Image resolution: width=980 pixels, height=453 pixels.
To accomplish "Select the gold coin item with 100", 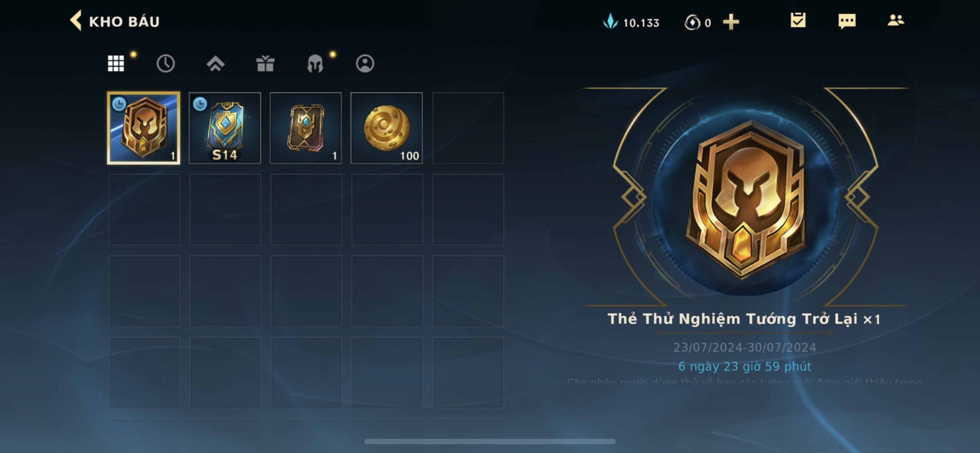I will pos(386,128).
